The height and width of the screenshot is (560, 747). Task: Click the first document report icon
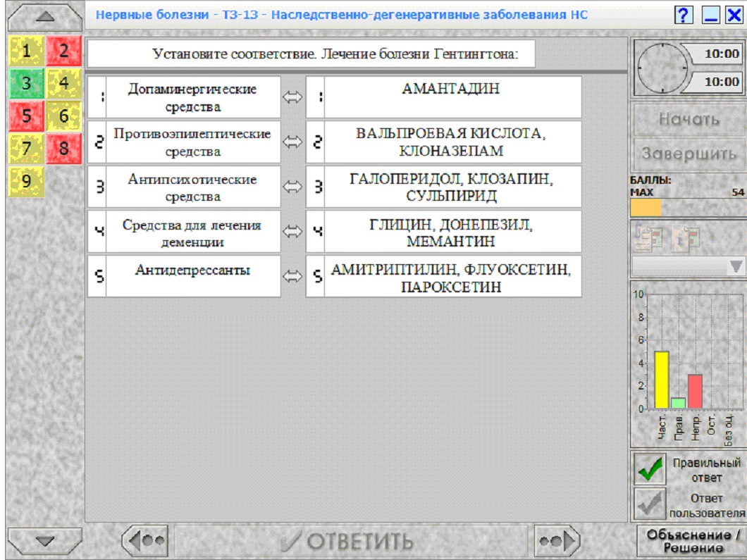pyautogui.click(x=649, y=239)
